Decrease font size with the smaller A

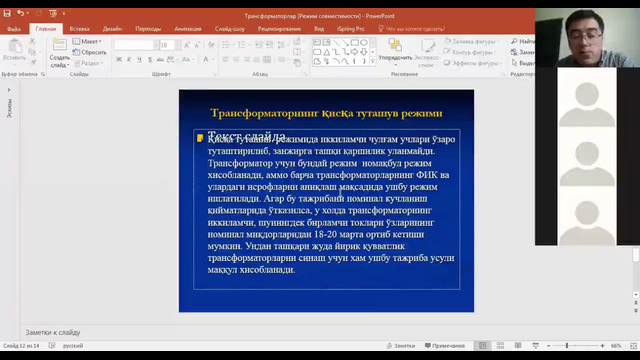coord(197,45)
